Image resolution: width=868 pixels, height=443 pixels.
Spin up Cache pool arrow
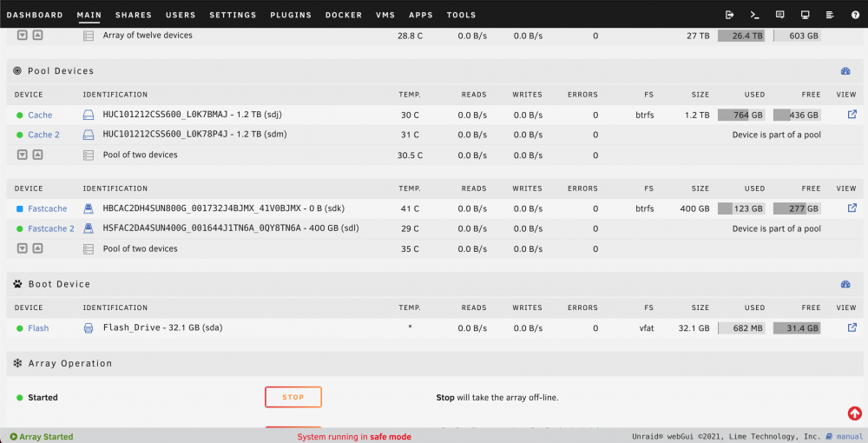37,155
